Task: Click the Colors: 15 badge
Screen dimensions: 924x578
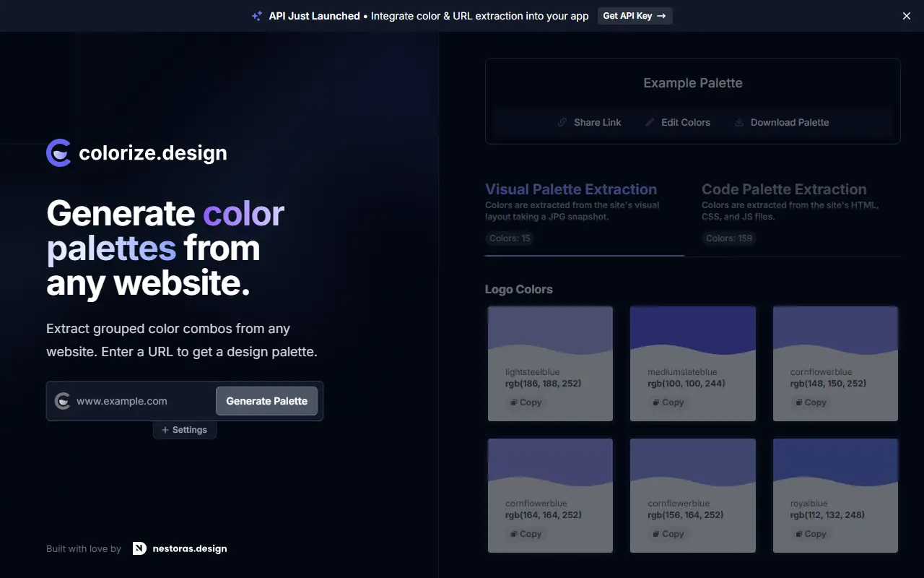Action: [x=510, y=238]
